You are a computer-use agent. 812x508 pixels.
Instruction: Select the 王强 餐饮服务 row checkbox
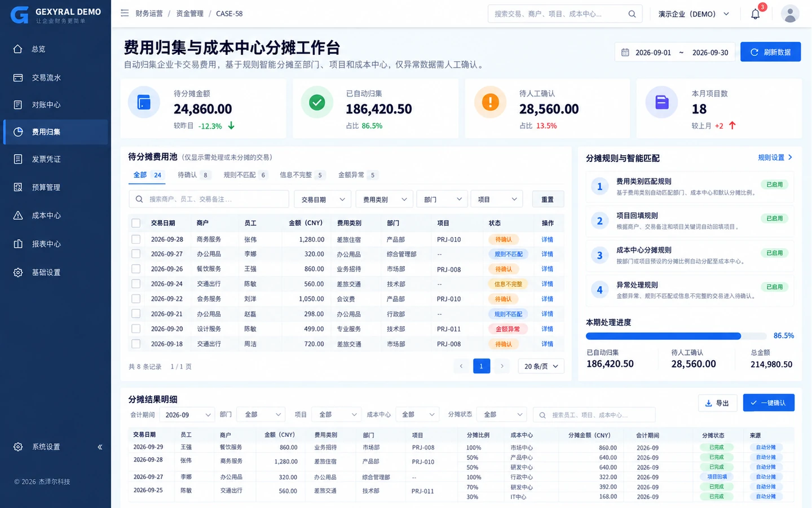pyautogui.click(x=136, y=269)
